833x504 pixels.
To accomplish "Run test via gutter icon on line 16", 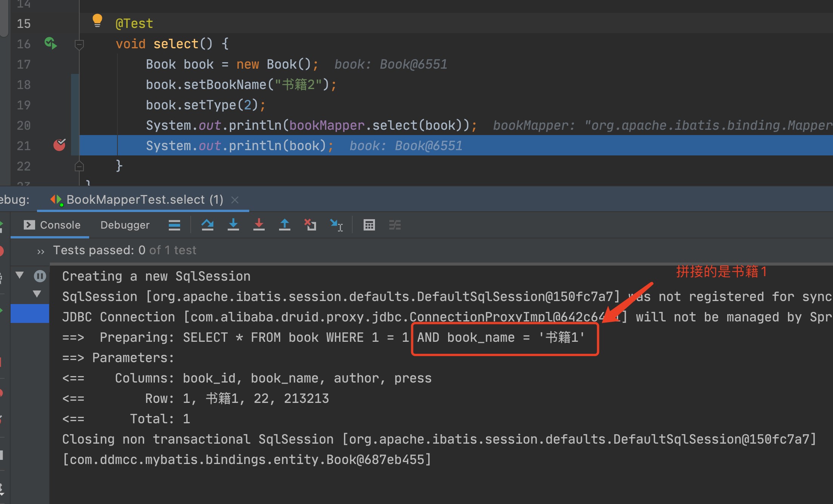I will (x=51, y=43).
